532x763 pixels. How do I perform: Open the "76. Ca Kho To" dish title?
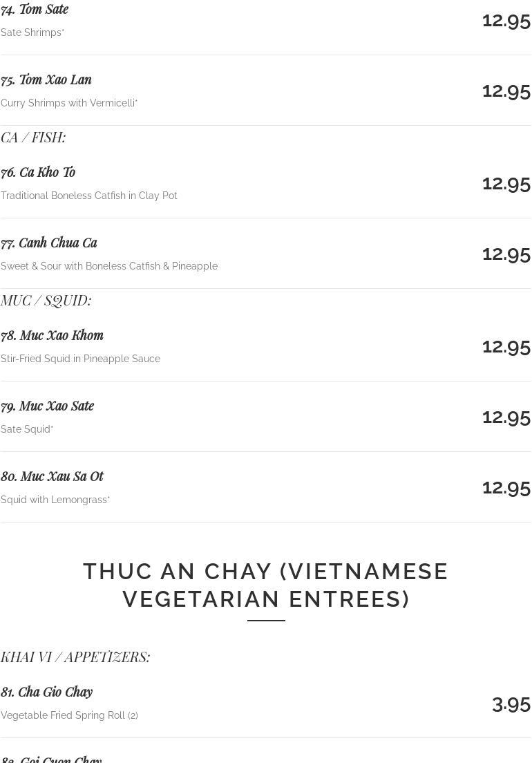click(x=38, y=172)
